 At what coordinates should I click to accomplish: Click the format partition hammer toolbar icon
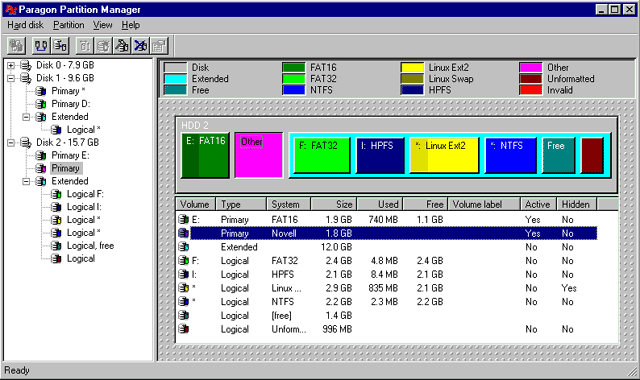[x=122, y=45]
